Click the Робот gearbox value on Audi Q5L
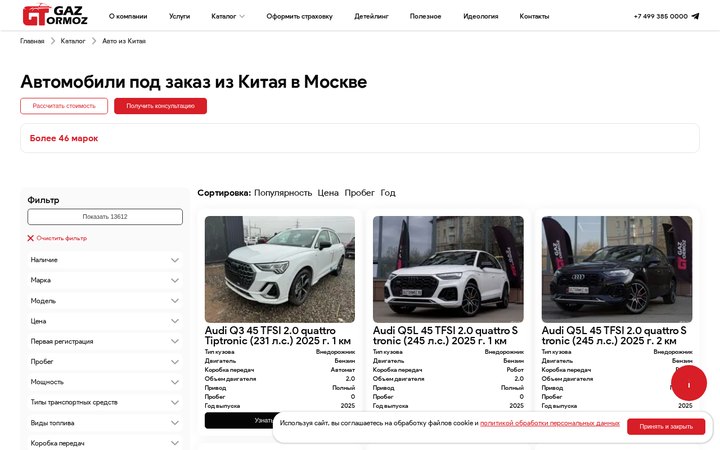 [515, 370]
